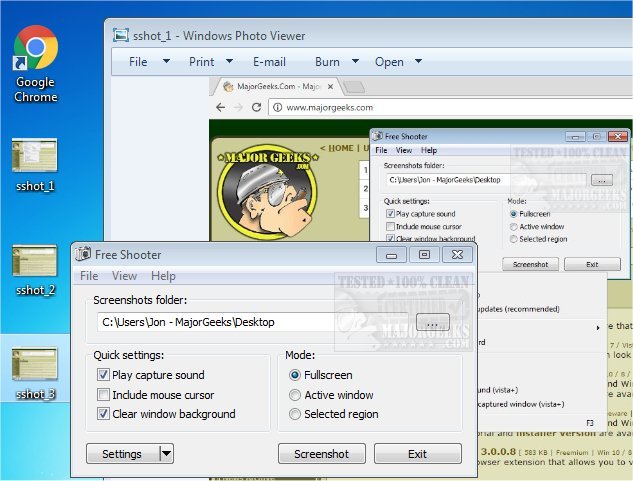Open Help menu in background Free Shooter

point(429,150)
